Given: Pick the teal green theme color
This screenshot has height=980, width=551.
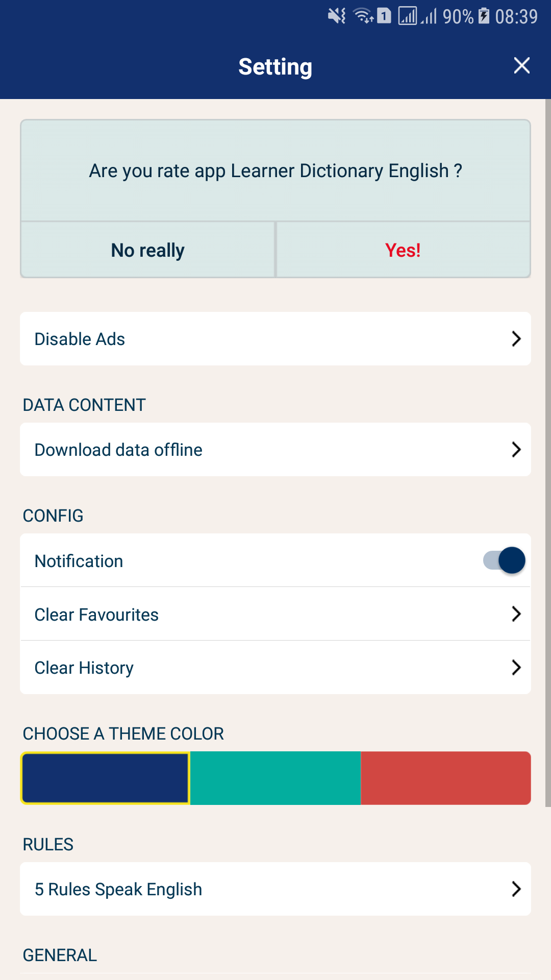Looking at the screenshot, I should [x=275, y=778].
